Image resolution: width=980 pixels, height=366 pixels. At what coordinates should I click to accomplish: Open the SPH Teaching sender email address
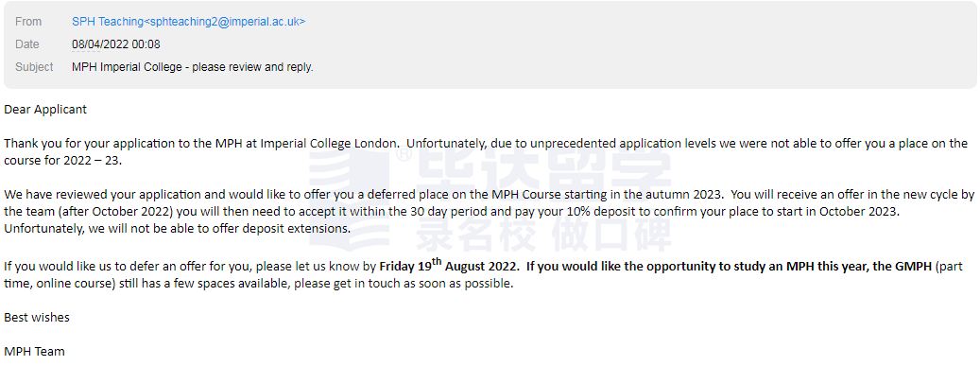(189, 21)
